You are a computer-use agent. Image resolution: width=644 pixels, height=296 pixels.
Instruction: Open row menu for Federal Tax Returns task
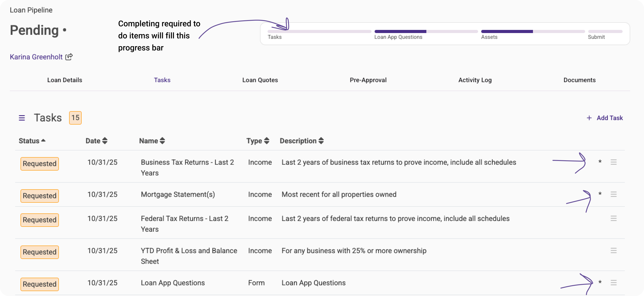pyautogui.click(x=613, y=219)
